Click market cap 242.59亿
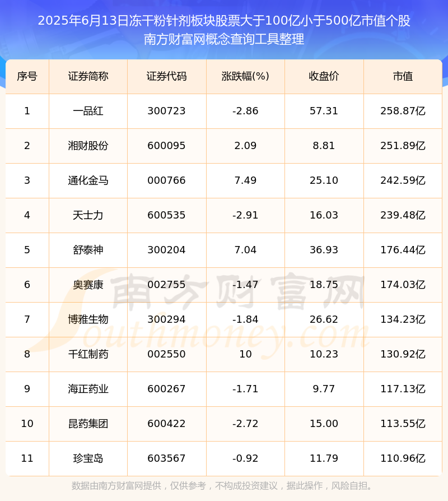 [403, 180]
